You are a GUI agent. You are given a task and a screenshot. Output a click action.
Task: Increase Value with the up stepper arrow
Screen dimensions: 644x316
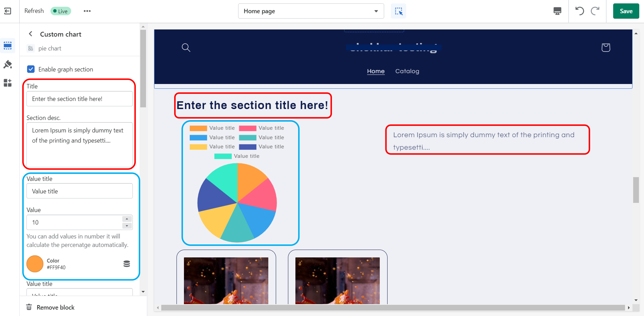pos(127,219)
